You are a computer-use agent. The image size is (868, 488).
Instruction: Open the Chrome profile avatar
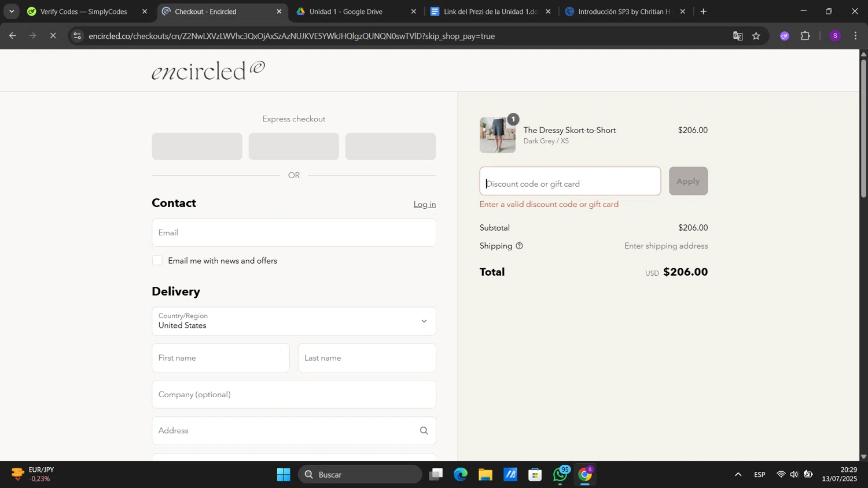[x=835, y=36]
